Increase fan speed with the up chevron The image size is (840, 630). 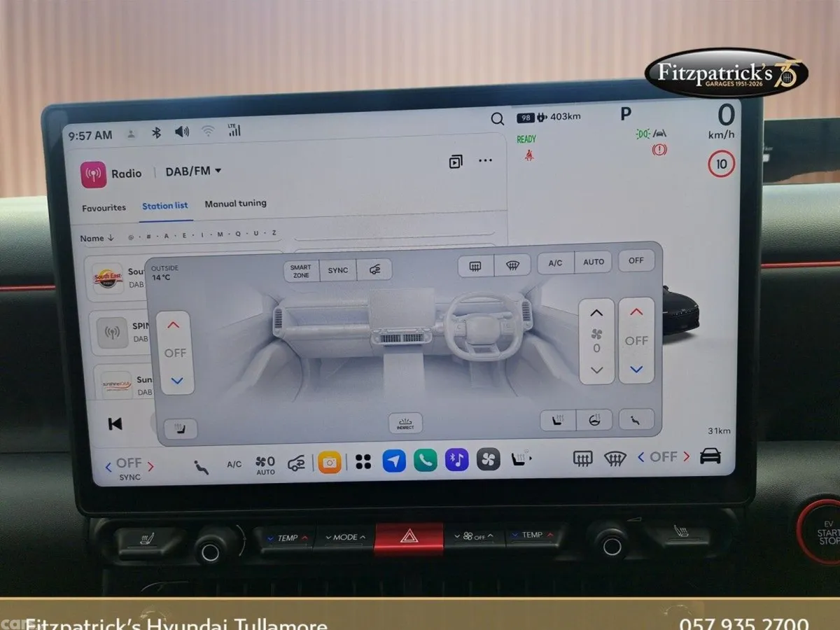click(x=596, y=313)
